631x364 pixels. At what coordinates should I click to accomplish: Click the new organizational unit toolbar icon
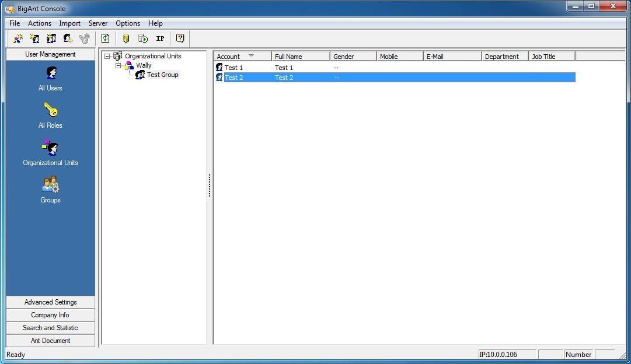point(18,38)
